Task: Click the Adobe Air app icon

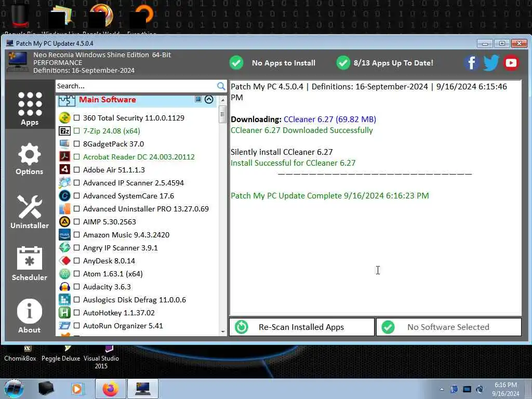Action: [64, 170]
